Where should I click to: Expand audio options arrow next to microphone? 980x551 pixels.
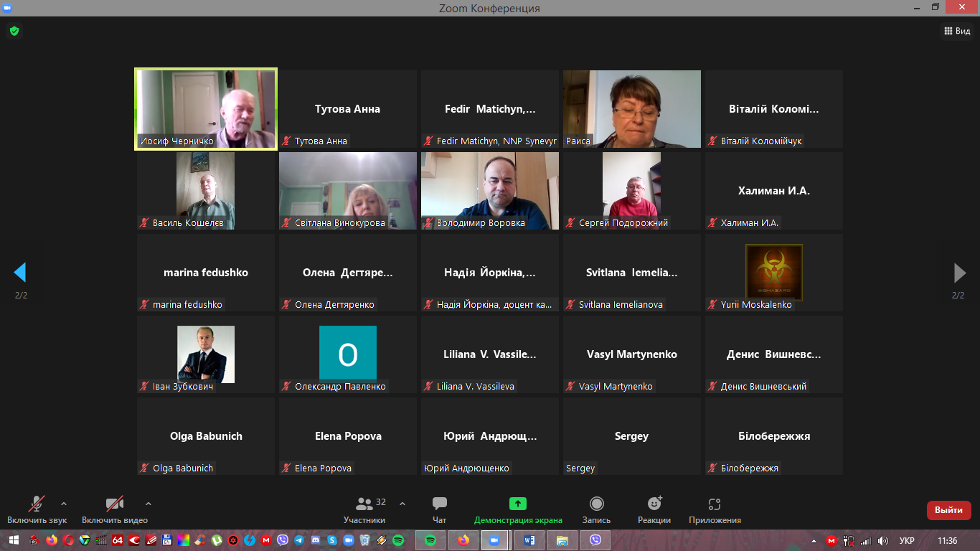click(64, 504)
